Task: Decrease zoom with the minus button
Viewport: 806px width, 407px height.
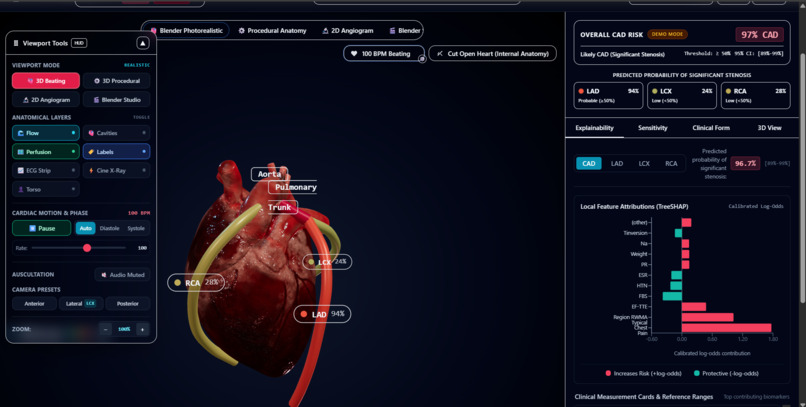Action: pyautogui.click(x=105, y=329)
